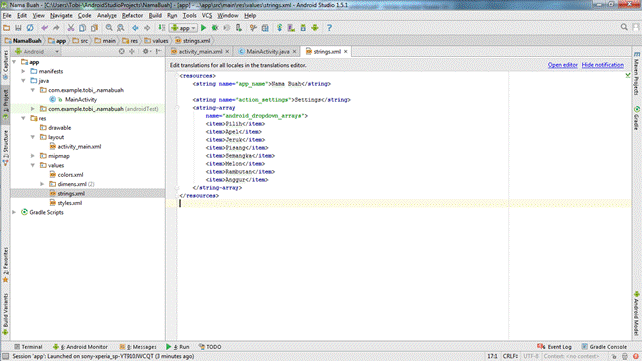Open help question mark icon

(x=329, y=28)
